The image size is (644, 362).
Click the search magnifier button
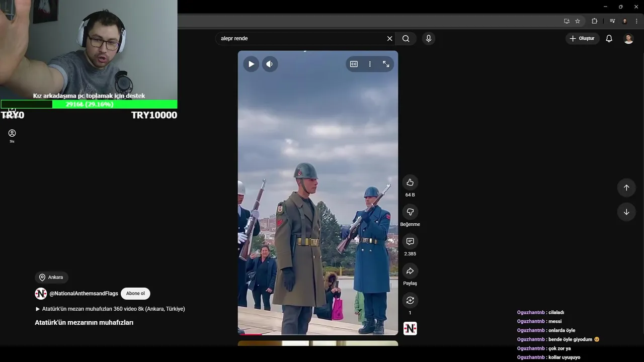[406, 38]
